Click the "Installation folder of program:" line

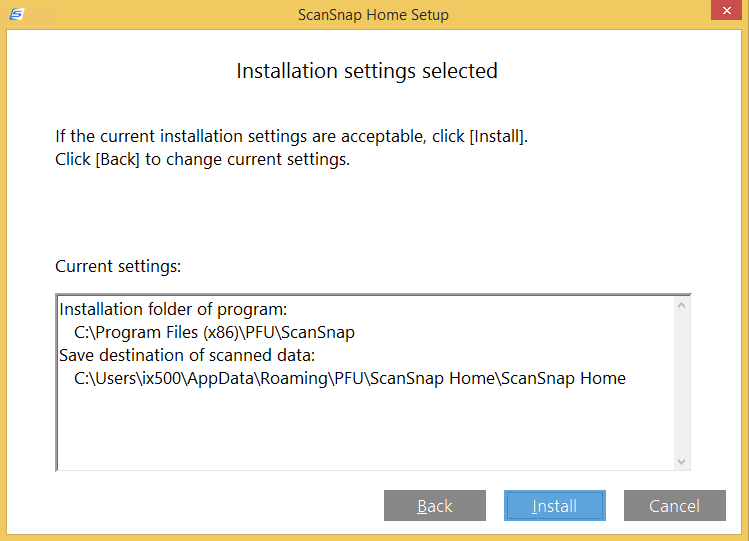(173, 309)
